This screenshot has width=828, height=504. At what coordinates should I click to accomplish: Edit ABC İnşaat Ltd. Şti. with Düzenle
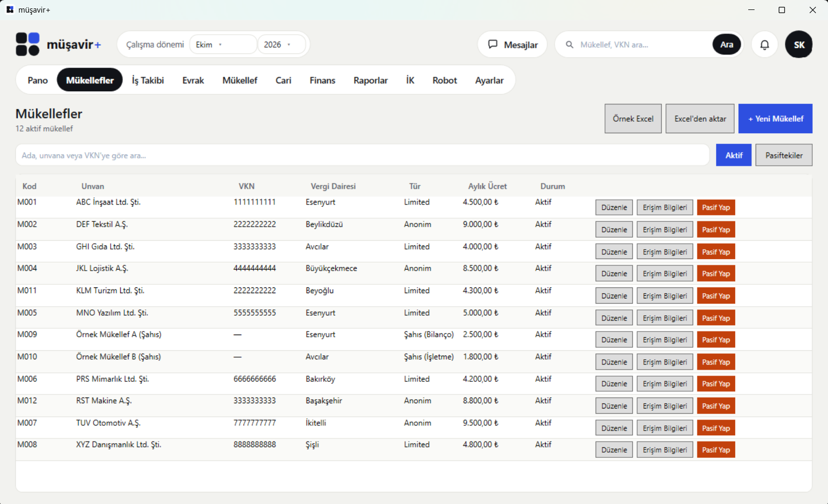[x=614, y=208]
